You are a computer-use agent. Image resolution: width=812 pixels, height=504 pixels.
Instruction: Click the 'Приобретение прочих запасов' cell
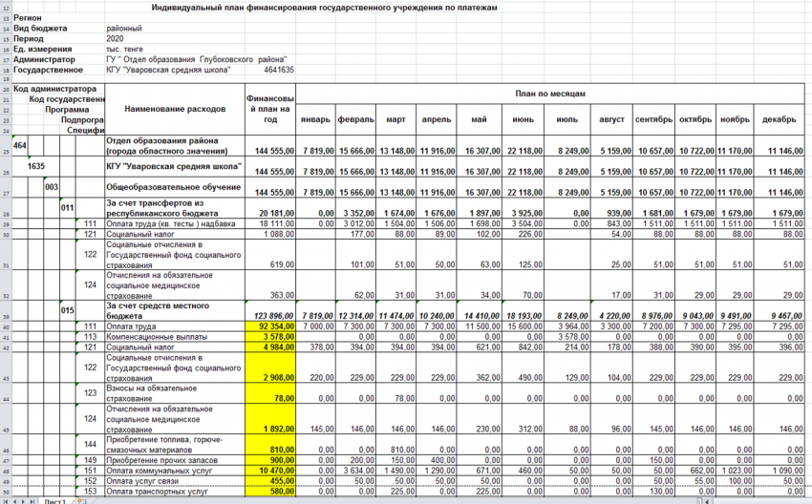[x=175, y=460]
